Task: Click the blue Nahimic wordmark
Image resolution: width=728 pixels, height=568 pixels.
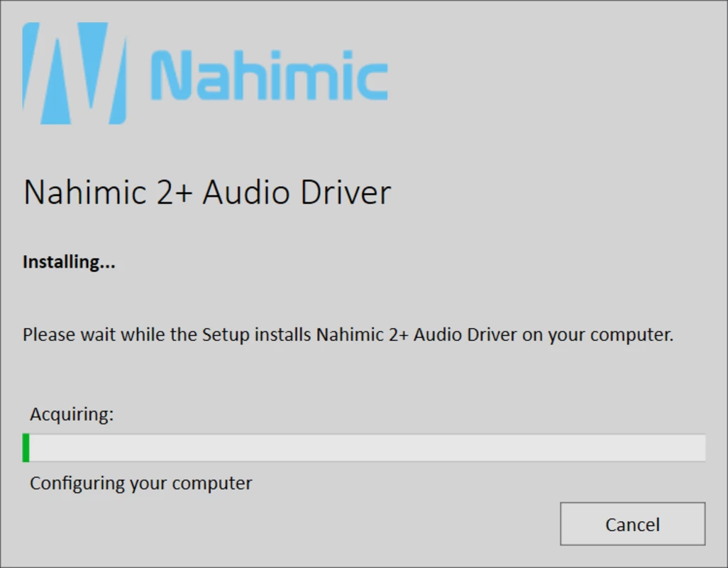Action: pos(270,76)
